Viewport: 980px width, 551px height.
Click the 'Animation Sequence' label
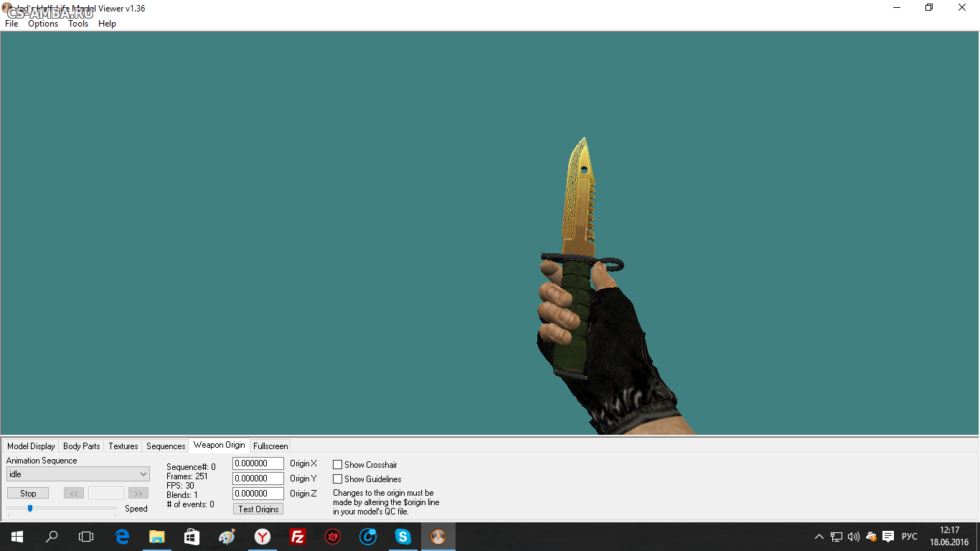[x=42, y=461]
